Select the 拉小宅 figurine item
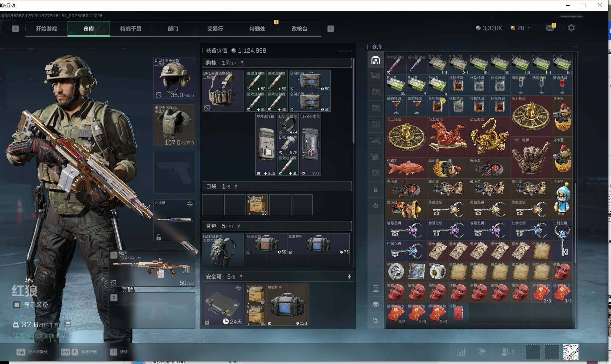 click(x=562, y=199)
